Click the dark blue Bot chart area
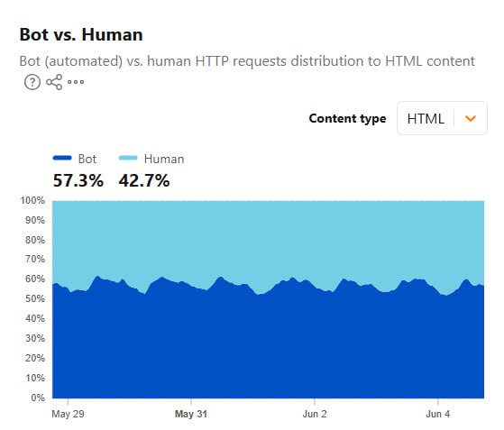504x430 pixels. click(x=269, y=347)
